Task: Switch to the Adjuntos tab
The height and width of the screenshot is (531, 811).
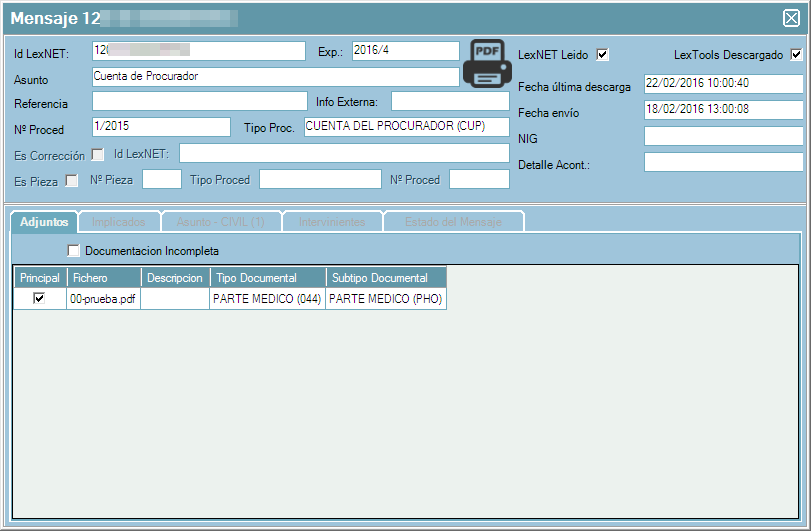Action: click(x=44, y=221)
